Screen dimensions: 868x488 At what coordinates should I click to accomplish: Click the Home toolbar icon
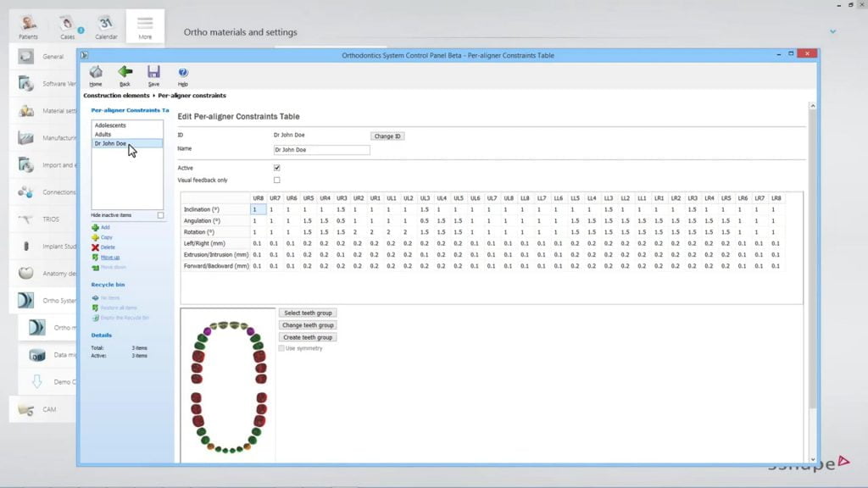[96, 74]
